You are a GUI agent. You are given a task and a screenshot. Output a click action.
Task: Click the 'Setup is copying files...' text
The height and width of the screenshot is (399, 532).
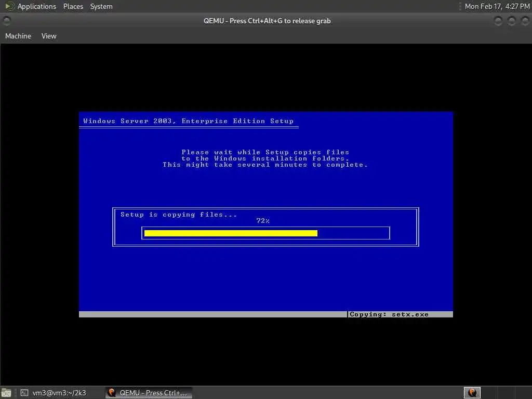[x=179, y=215]
